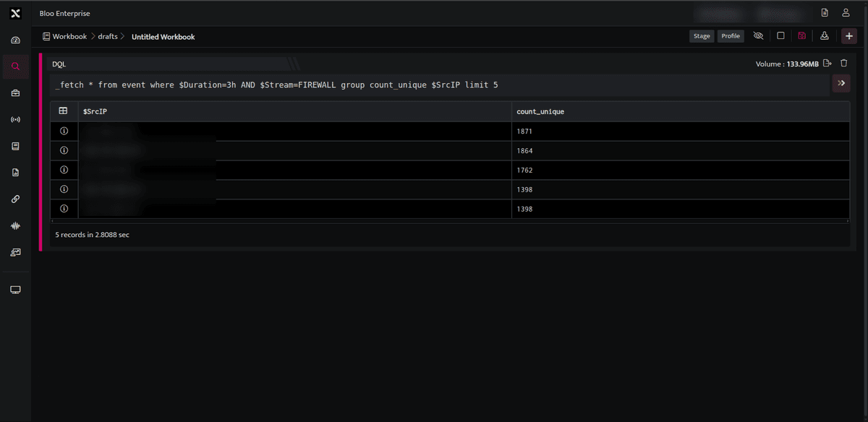Tick the empty square checkbox in toolbar

(x=780, y=36)
